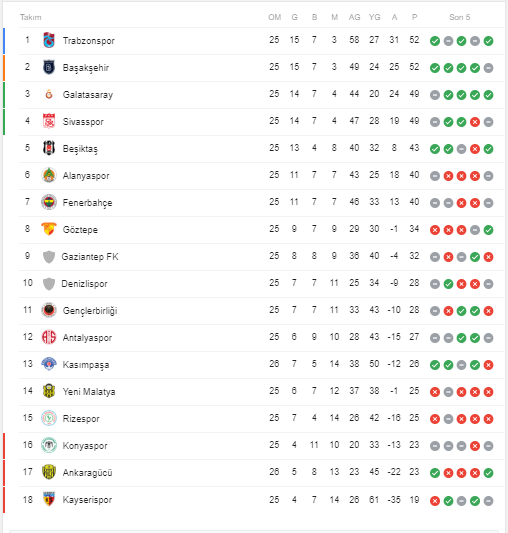Screen dimensions: 508x533
Task: Click the Kayserispor club crest
Action: pyautogui.click(x=49, y=499)
